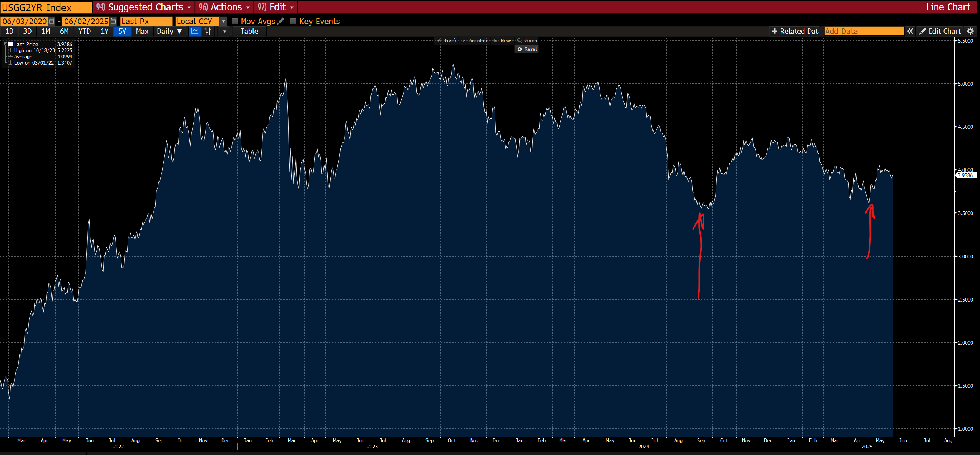
Task: Enable the Mov Avgs checkbox
Action: click(235, 22)
